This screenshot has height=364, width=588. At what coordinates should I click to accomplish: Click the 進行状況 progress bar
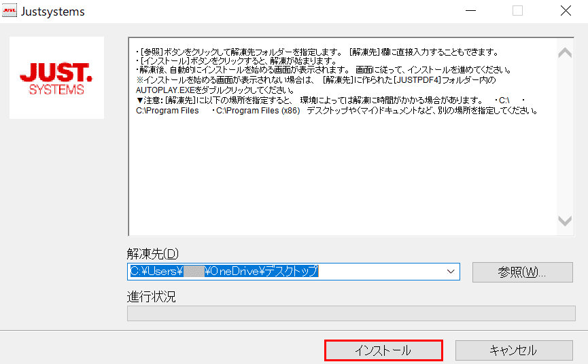tap(351, 314)
